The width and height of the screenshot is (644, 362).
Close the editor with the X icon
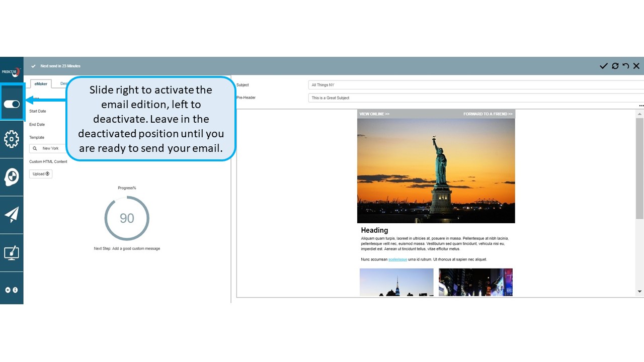click(x=636, y=66)
